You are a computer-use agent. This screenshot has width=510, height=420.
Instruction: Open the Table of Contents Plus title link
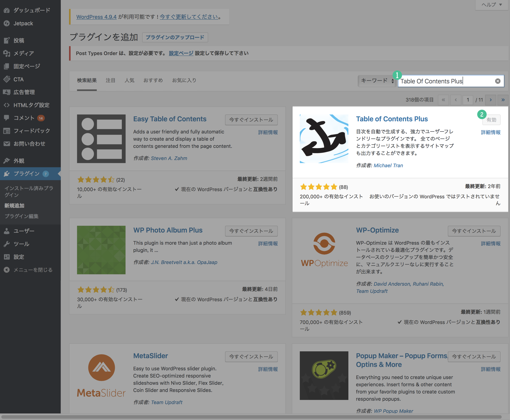point(392,119)
